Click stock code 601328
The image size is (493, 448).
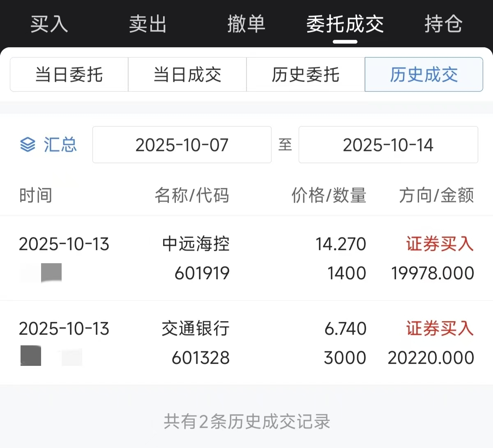[200, 358]
